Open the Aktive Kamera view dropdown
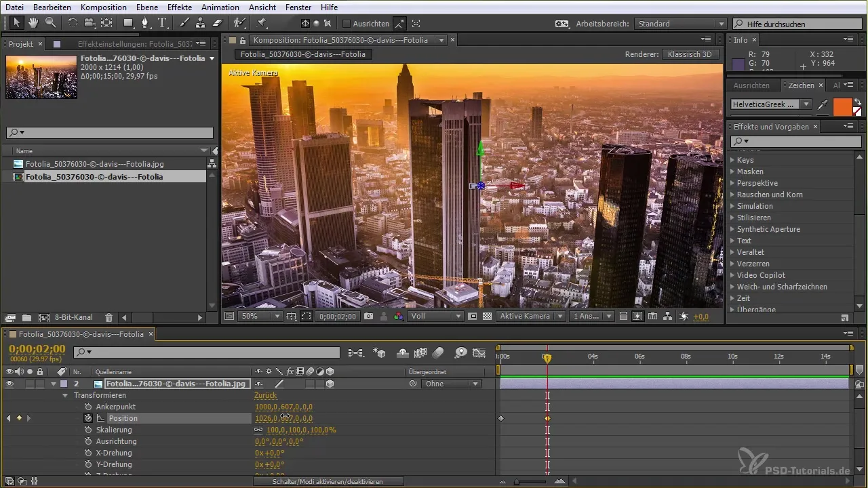The width and height of the screenshot is (868, 488). point(531,316)
